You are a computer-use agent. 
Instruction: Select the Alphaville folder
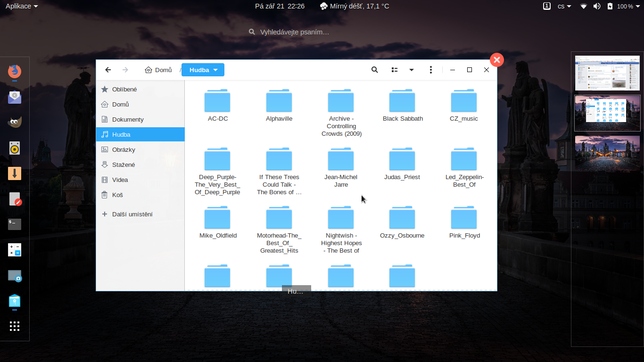279,106
